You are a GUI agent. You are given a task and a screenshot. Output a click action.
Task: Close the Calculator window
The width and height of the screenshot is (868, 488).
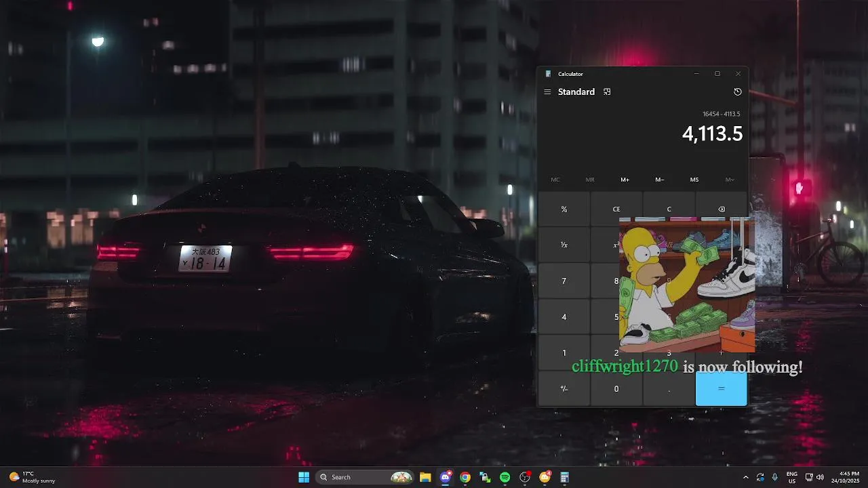point(738,74)
